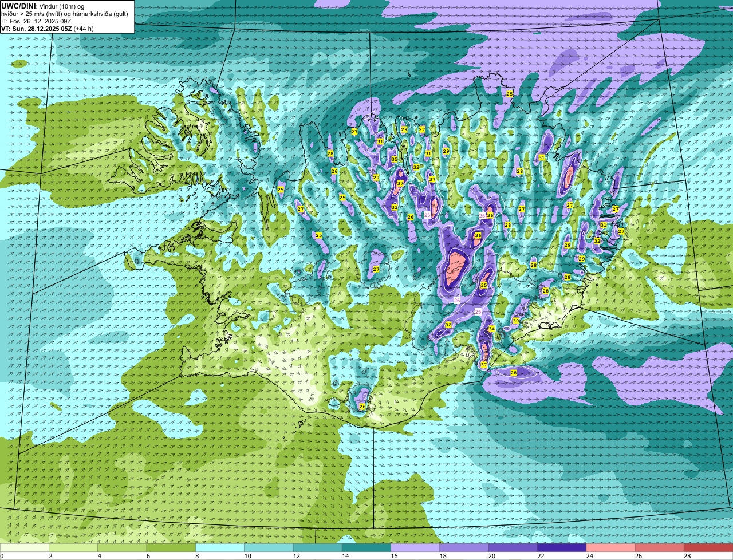Select the 'Vindur (10m) og' title text
The height and width of the screenshot is (560, 733).
[x=61, y=6]
